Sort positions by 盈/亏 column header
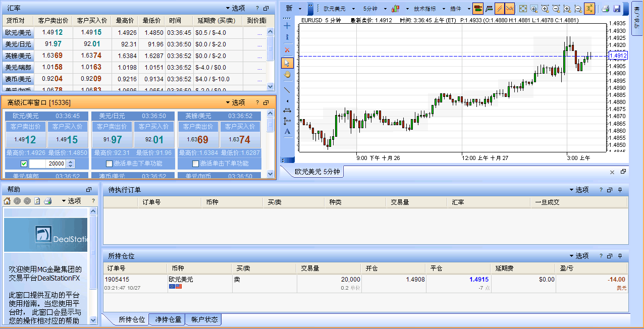This screenshot has width=644, height=329. coord(592,268)
